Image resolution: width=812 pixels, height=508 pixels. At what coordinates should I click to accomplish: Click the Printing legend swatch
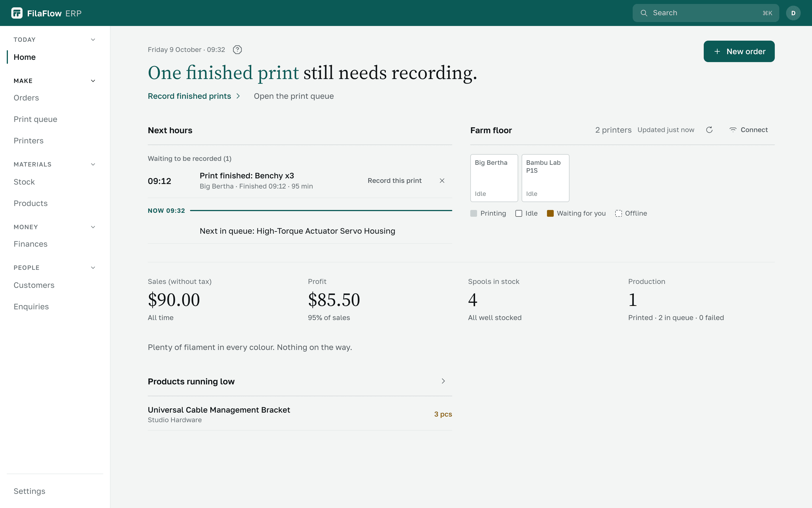(x=473, y=213)
